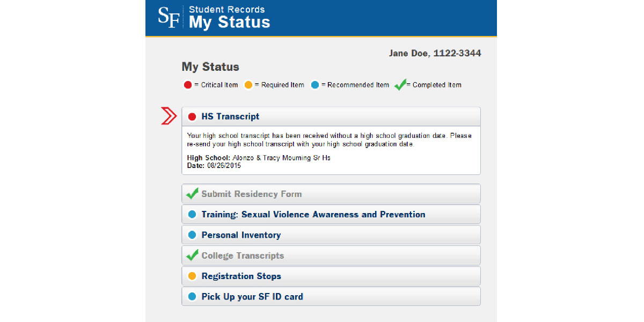The image size is (644, 322).
Task: Expand Pick Up your SF ID card
Action: tap(331, 296)
